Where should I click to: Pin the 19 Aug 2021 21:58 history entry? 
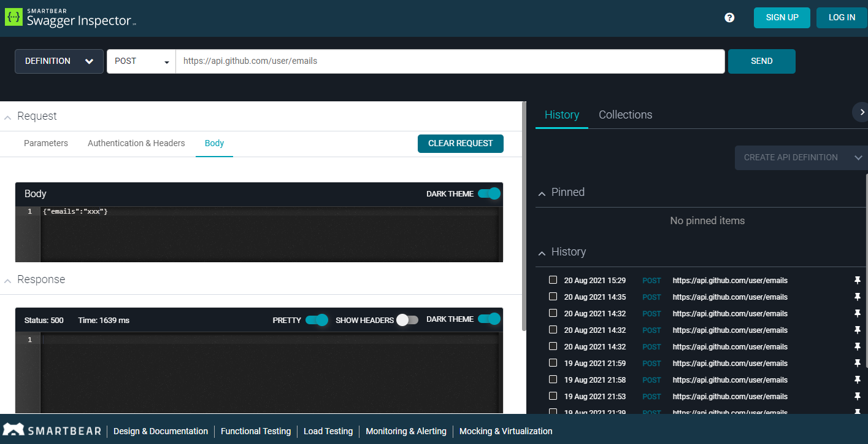[x=858, y=380]
